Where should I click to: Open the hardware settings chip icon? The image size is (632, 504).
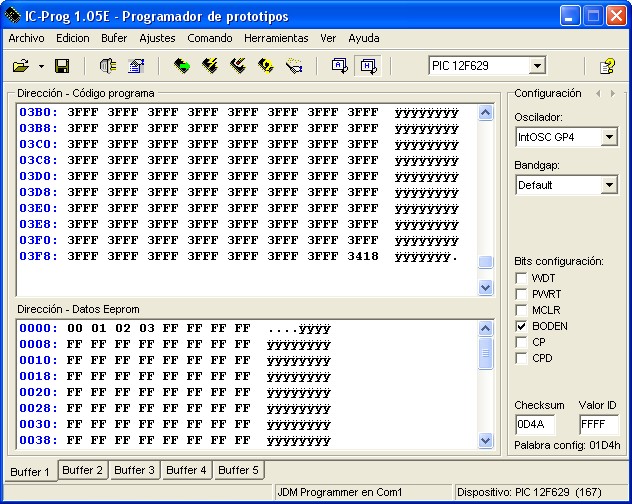click(x=108, y=66)
